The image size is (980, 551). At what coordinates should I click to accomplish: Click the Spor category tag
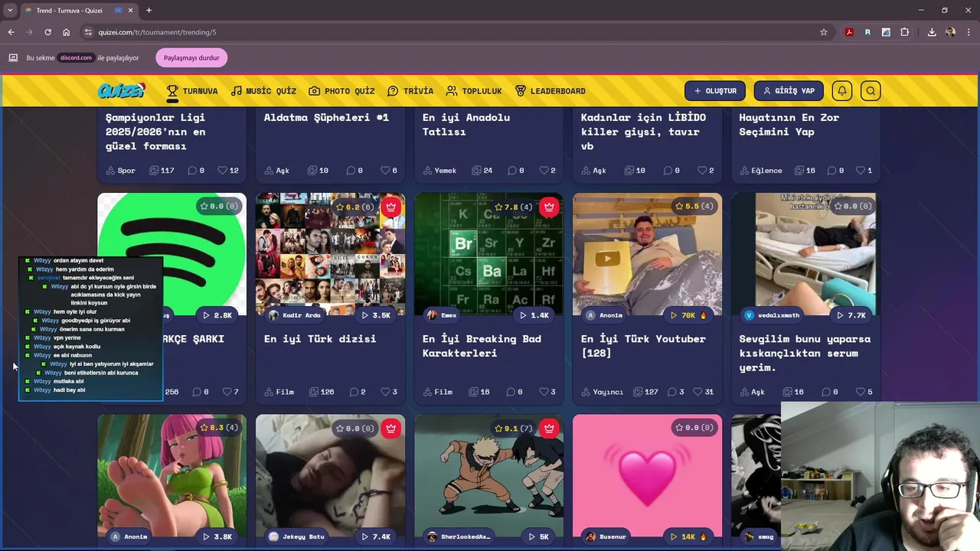tap(120, 171)
